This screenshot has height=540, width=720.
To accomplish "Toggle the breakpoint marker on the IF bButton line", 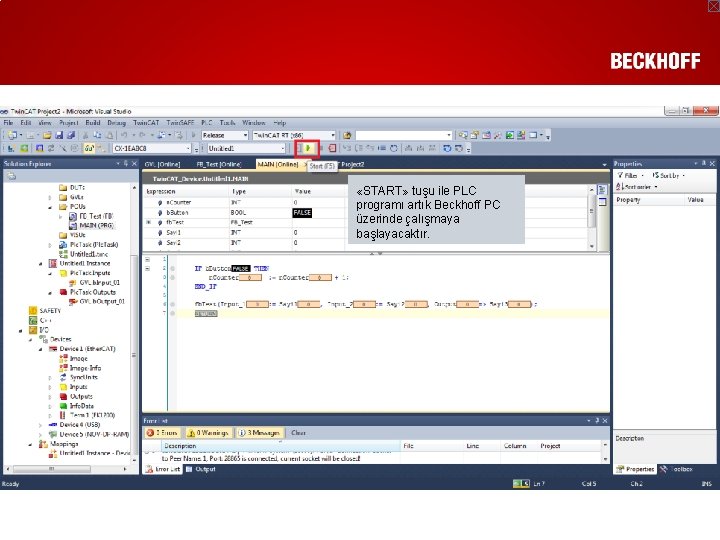I will coord(173,268).
